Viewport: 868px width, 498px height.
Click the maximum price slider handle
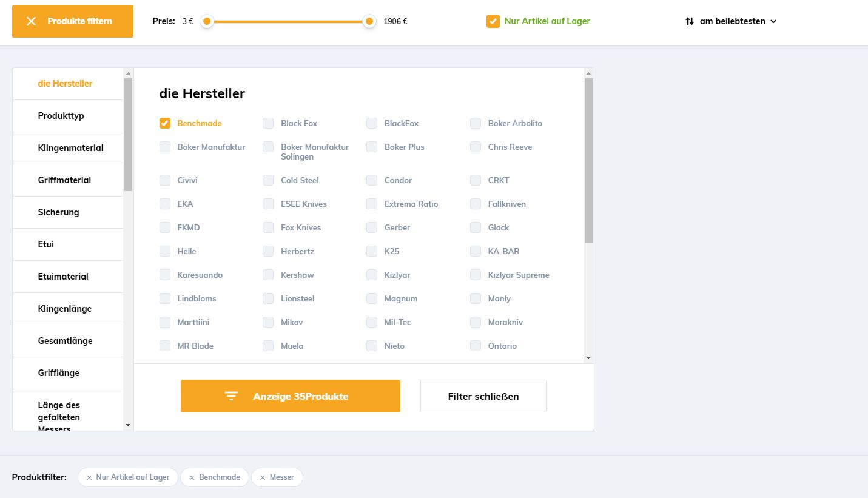click(x=369, y=22)
